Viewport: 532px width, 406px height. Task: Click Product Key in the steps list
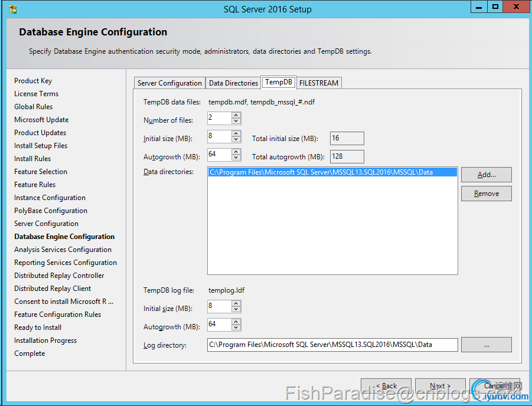[x=33, y=81]
